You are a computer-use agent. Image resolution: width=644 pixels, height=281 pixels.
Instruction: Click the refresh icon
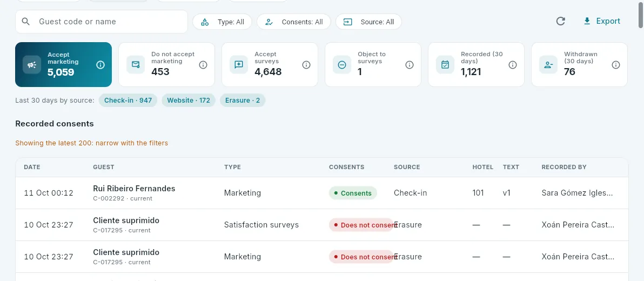[561, 22]
